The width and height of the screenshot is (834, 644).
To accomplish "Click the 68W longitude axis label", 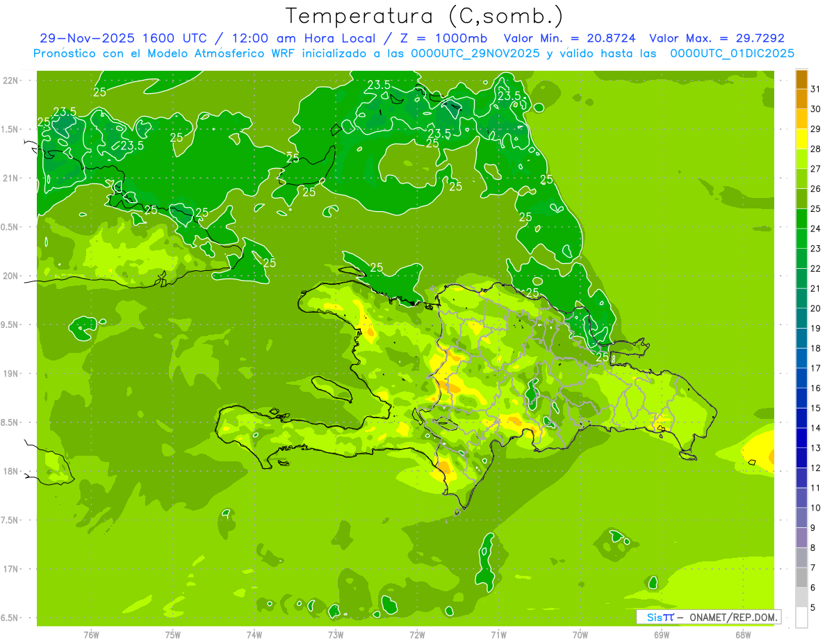I will tap(743, 635).
